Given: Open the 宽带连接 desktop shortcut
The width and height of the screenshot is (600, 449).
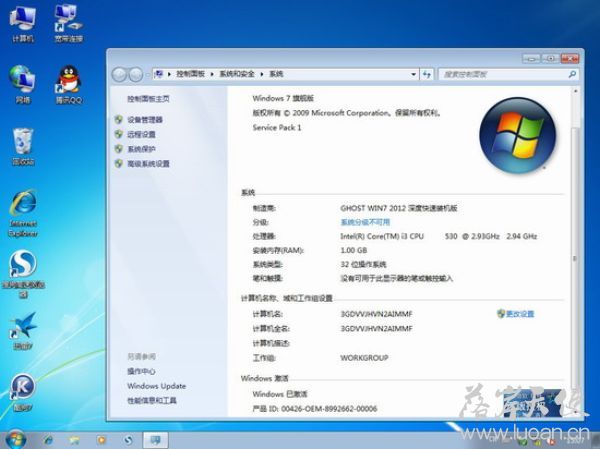Looking at the screenshot, I should [x=68, y=24].
